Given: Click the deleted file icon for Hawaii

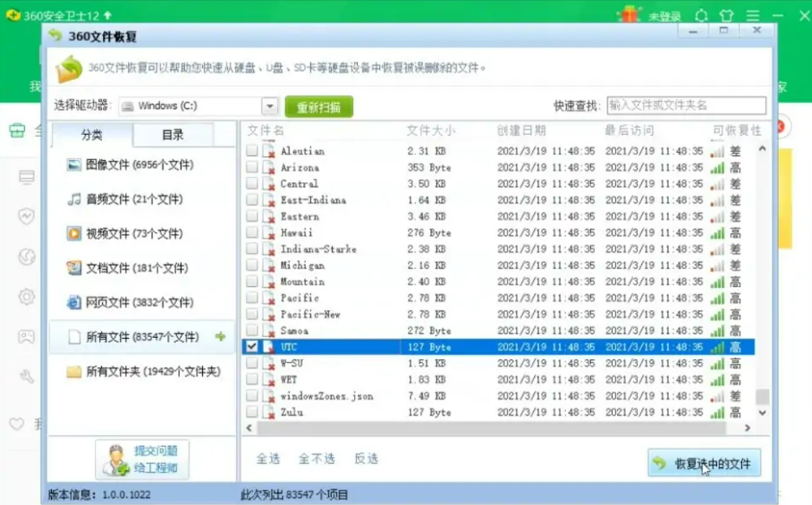Looking at the screenshot, I should (x=269, y=233).
